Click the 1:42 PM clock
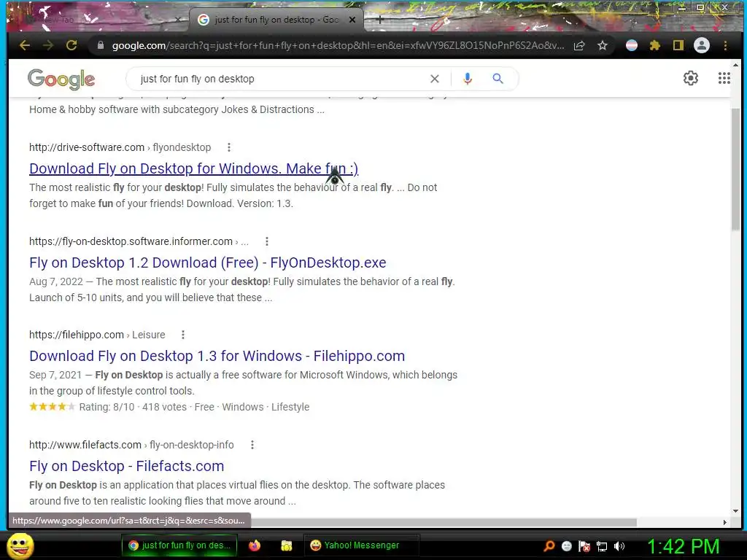The image size is (747, 560). click(x=683, y=546)
